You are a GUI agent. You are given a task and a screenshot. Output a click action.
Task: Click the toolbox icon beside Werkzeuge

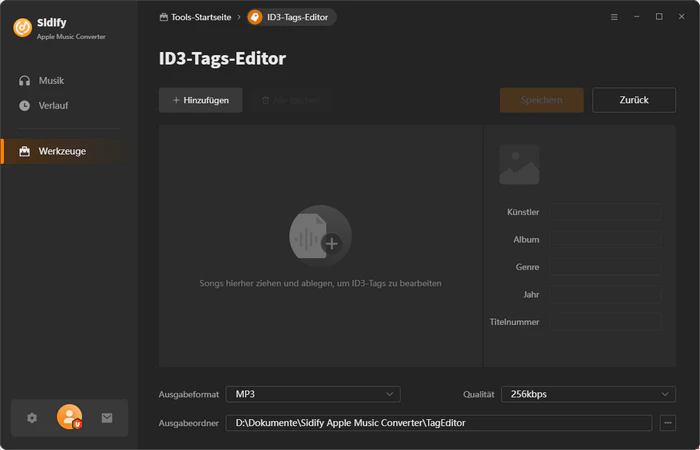point(25,151)
